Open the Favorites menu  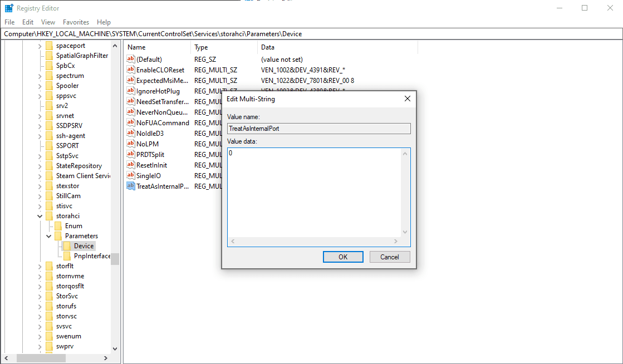[76, 22]
